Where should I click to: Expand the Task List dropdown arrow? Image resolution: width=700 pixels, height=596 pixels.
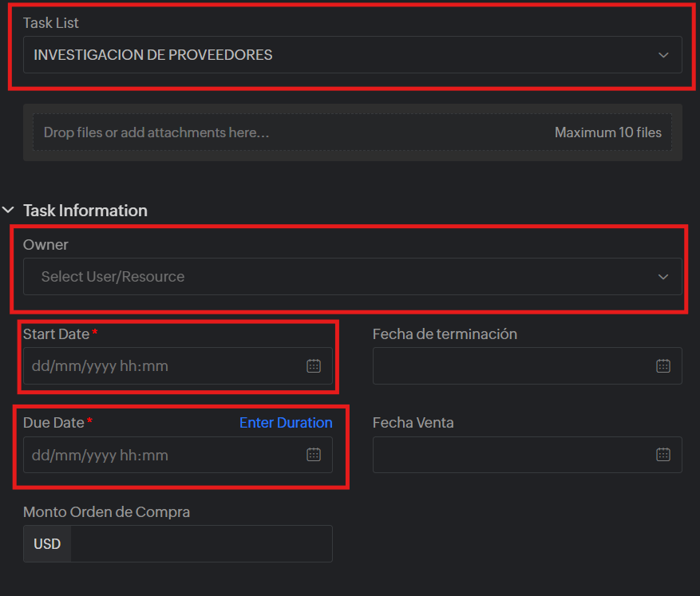(662, 55)
